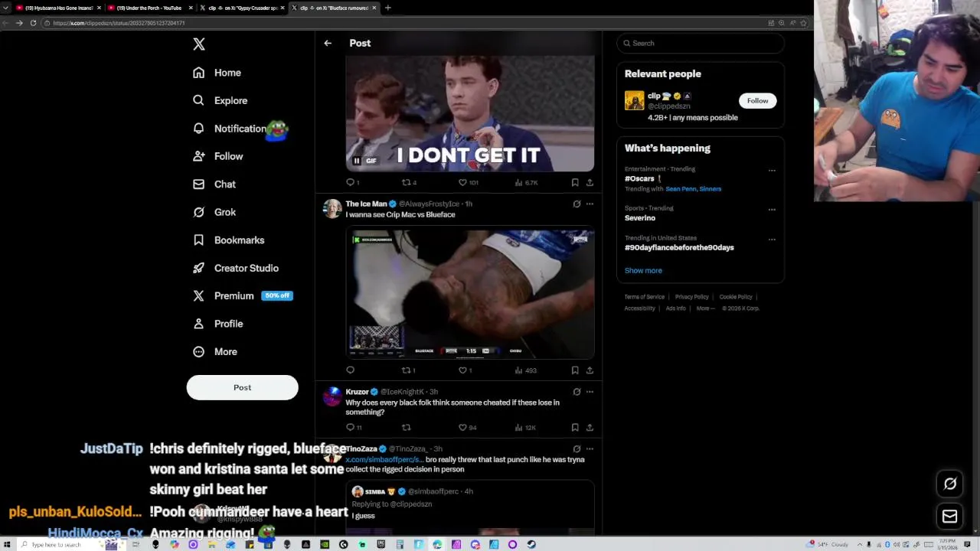Go back with the Post back arrow
This screenshot has height=551, width=980.
pos(328,44)
